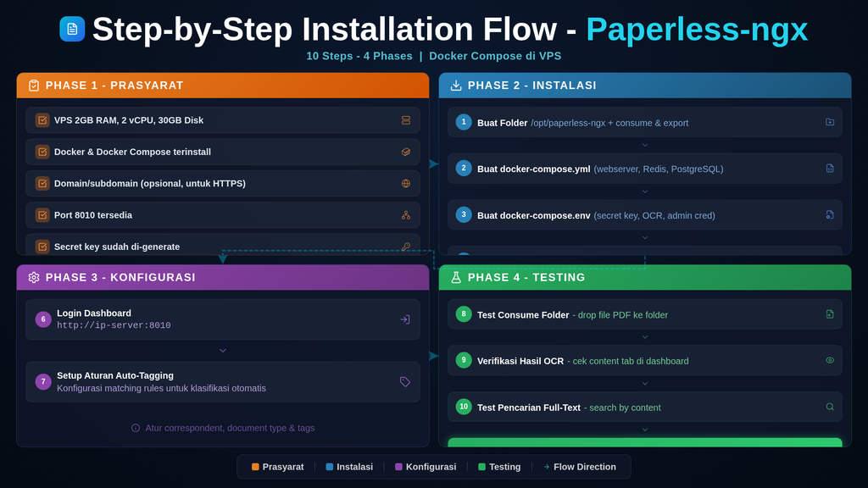Screen dimensions: 868x488
Task: Click the document logo icon beside the title
Action: [x=72, y=29]
